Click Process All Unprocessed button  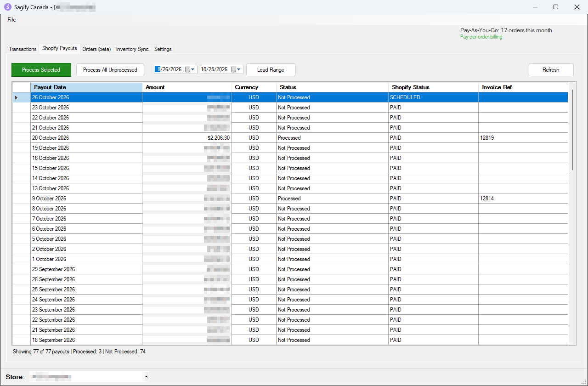click(110, 70)
